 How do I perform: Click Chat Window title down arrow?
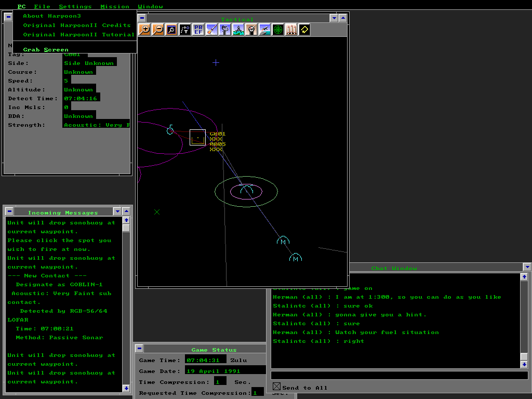[527, 267]
